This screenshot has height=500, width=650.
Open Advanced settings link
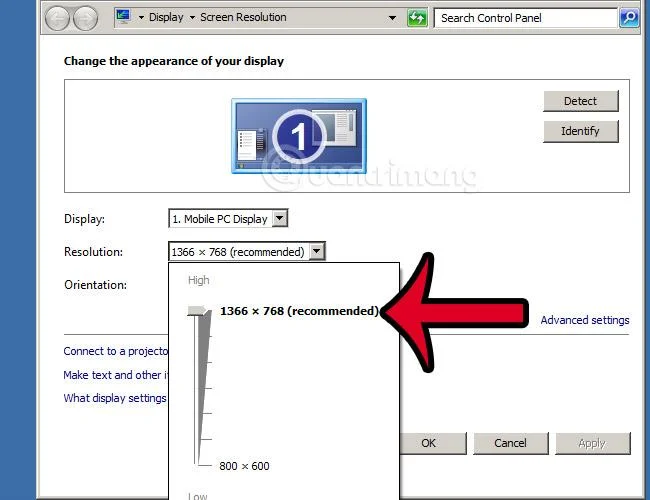pos(585,320)
